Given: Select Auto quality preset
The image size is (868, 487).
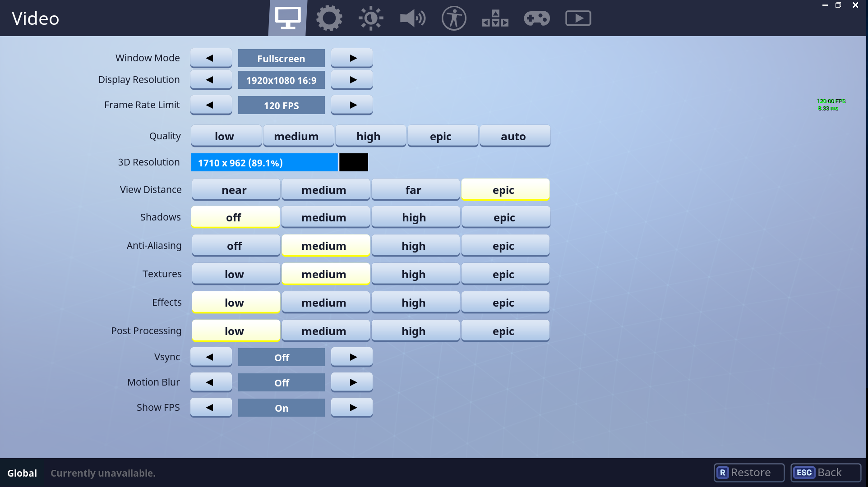Looking at the screenshot, I should (x=512, y=136).
